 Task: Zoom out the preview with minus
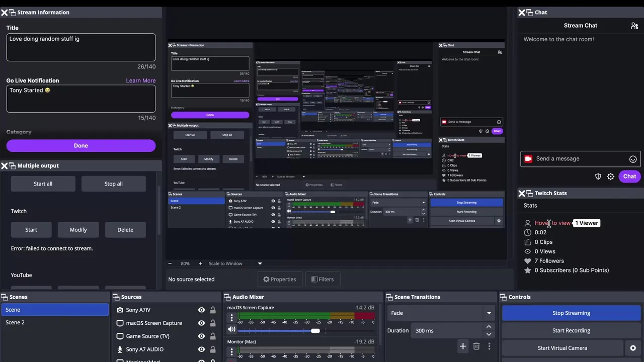[x=170, y=263]
